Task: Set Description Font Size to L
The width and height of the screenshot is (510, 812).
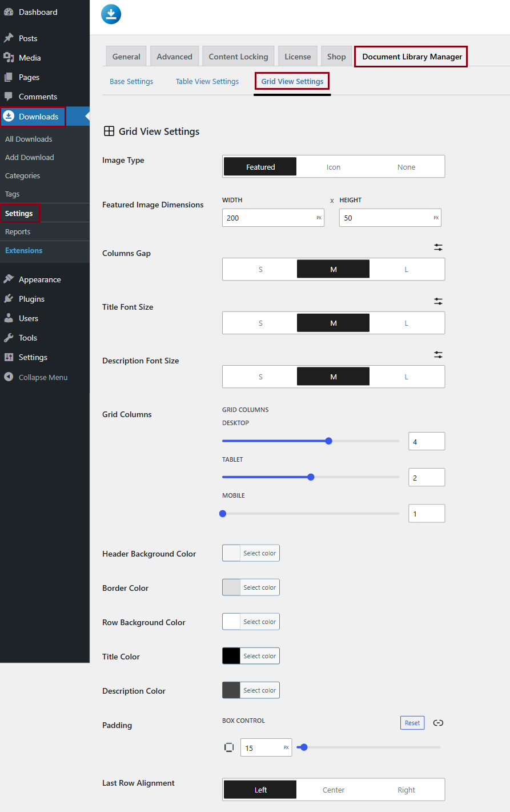Action: (407, 377)
